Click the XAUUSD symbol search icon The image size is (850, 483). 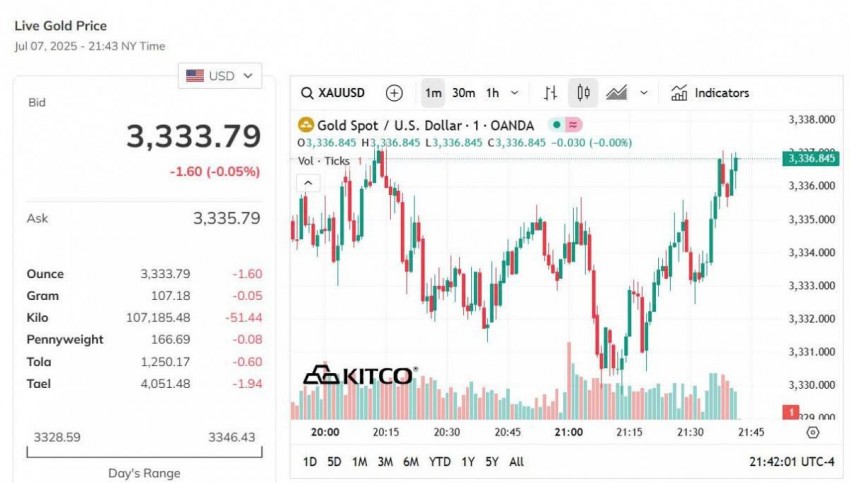point(309,93)
